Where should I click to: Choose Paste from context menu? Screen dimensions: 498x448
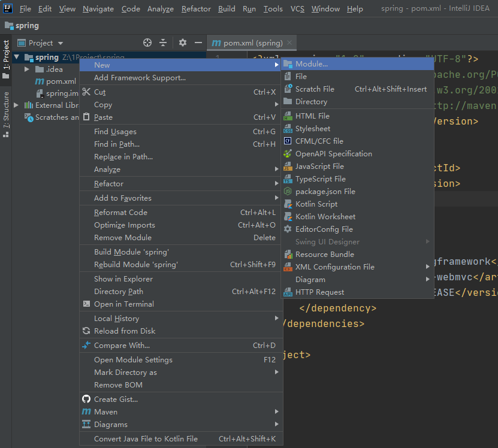[181, 117]
